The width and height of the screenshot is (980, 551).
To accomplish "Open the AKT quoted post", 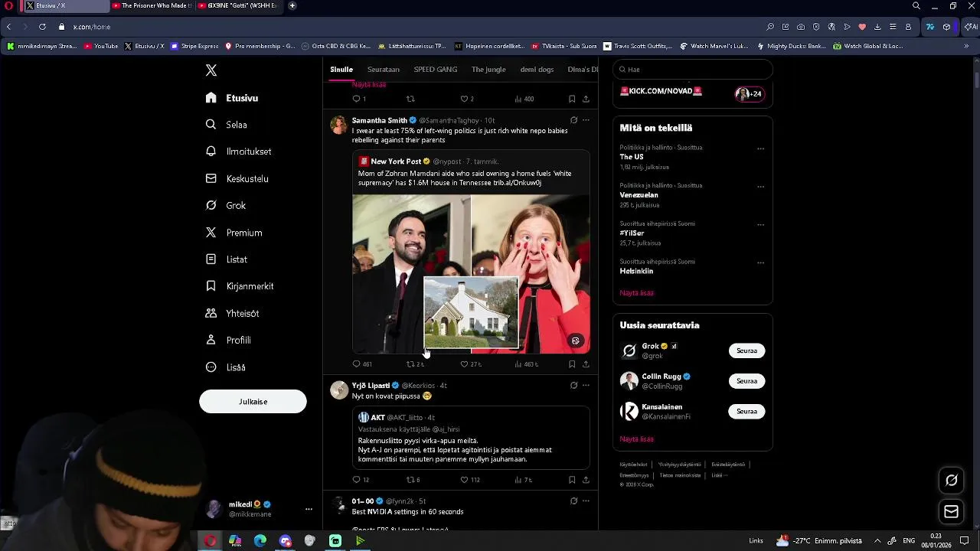I will 471,438.
